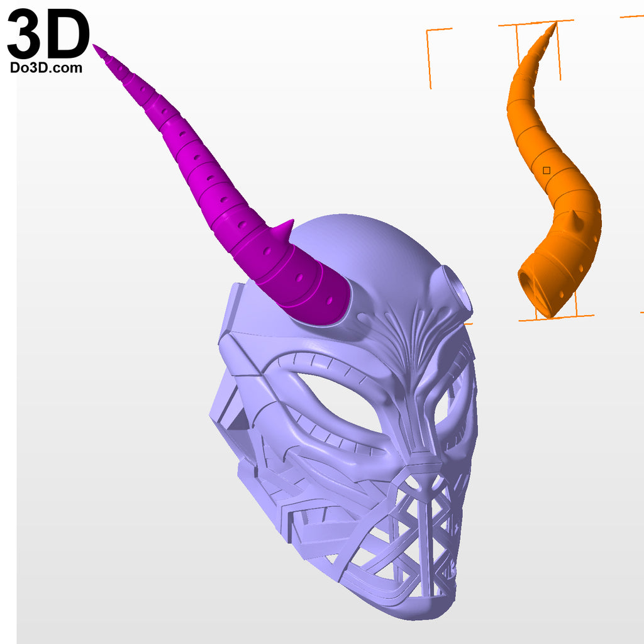Click the small square marker on orange horn
Screen dimensions: 644x644
547,170
